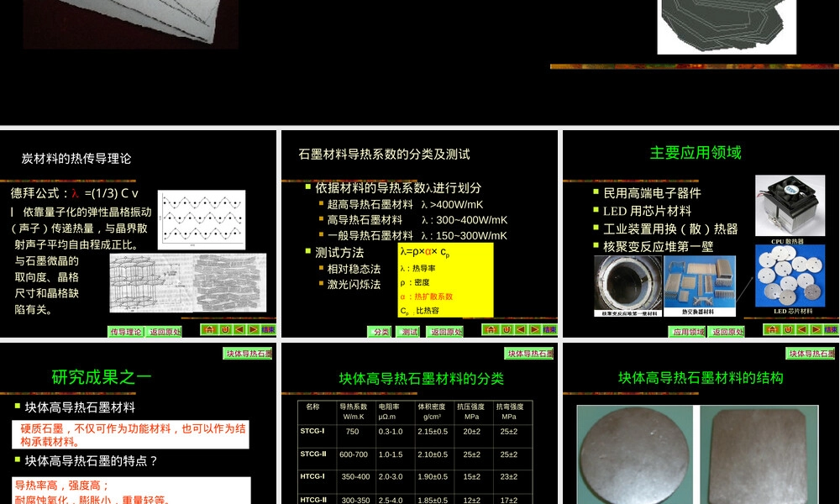The width and height of the screenshot is (840, 504).
Task: Click 块体导热石墨 tag on the 块体高导热石墨材料的结构 slide
Action: tap(811, 354)
